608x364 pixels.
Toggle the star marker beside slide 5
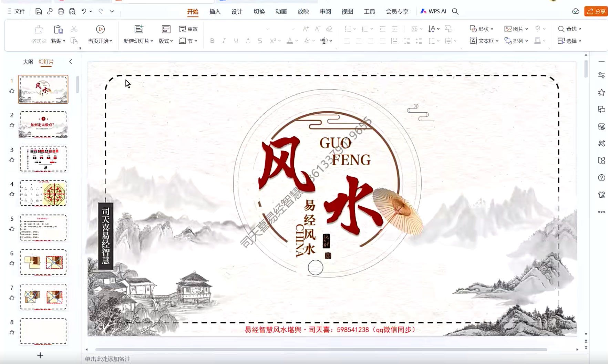[x=12, y=229]
